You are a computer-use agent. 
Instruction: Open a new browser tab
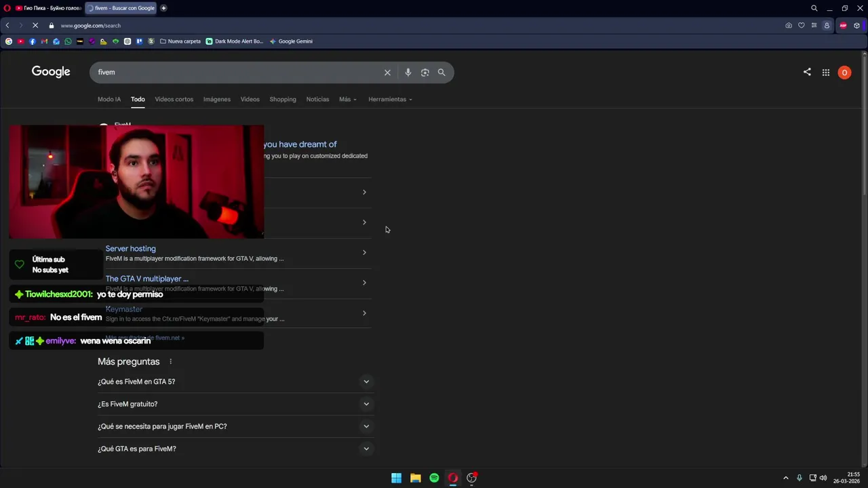click(x=163, y=8)
